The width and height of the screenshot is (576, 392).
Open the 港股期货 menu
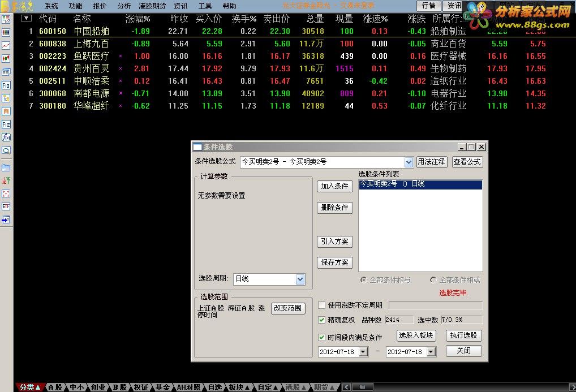point(152,6)
